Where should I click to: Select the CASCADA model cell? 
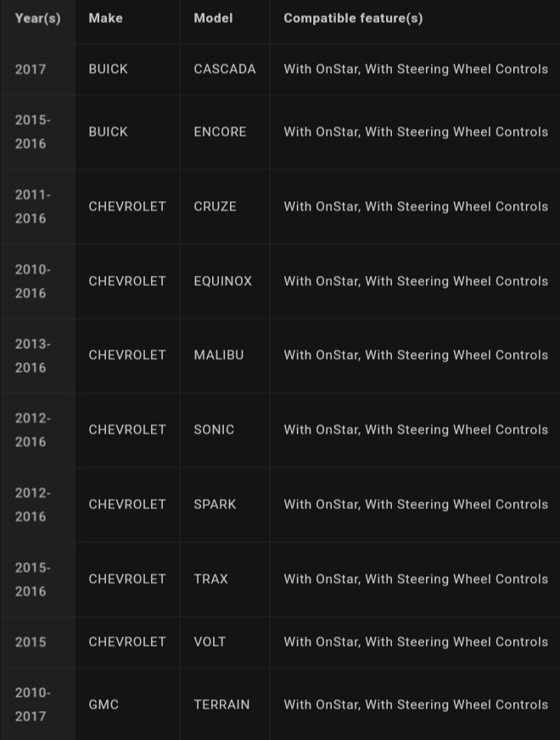(225, 69)
